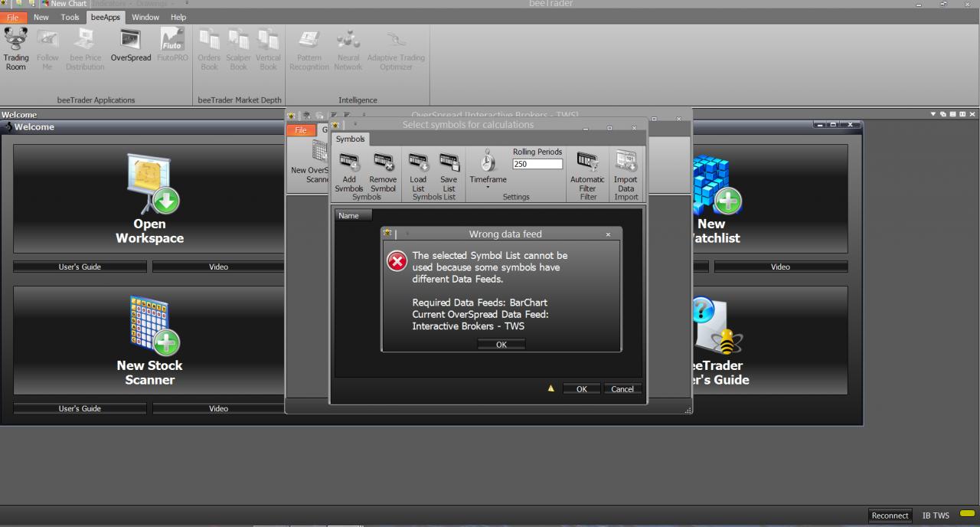Click the Reconnect button
The height and width of the screenshot is (527, 980).
click(890, 516)
